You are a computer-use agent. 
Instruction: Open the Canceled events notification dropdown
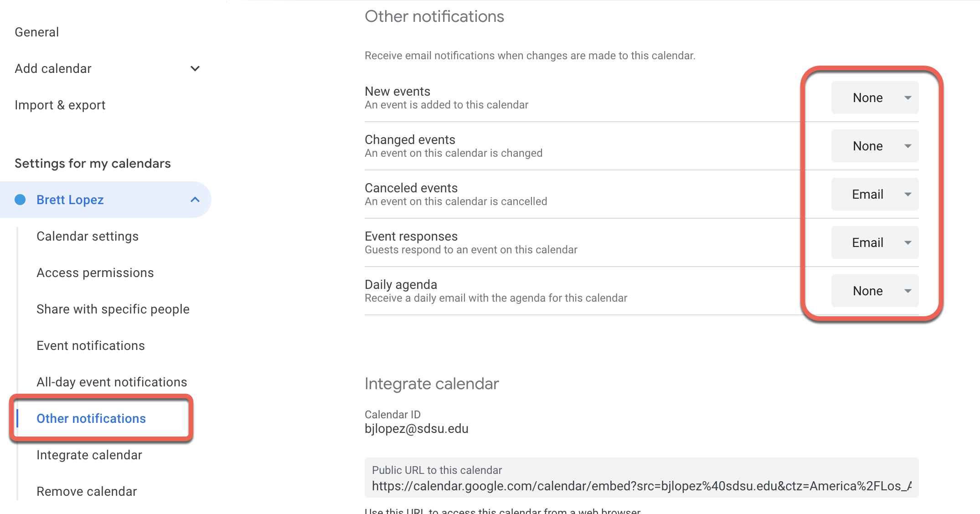874,194
